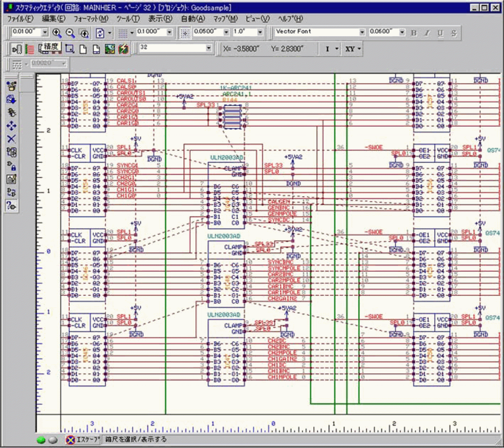Screen dimensions: 504x448
Task: Open the page number 32 dropdown
Action: [x=209, y=48]
